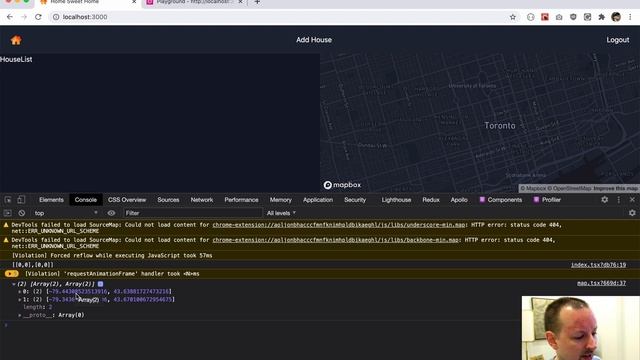Open the extensions puzzle piece icon
Viewport: 640px width, 360px height.
[601, 17]
